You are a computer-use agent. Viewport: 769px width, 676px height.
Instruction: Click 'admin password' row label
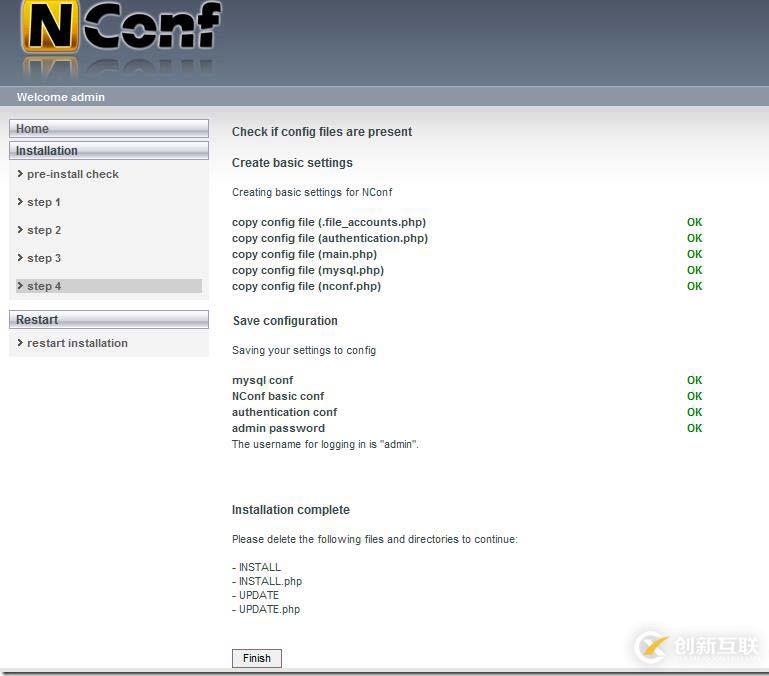pyautogui.click(x=278, y=428)
